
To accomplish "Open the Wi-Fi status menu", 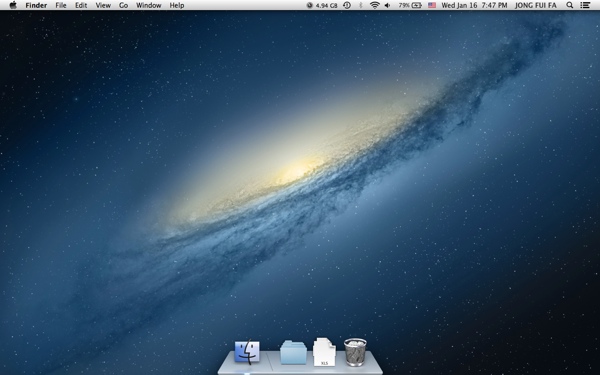I will click(375, 5).
